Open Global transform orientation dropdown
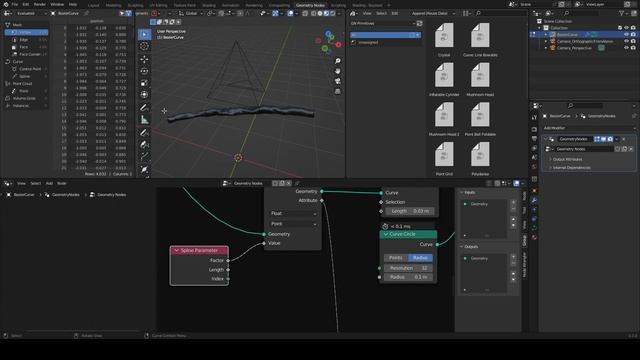Screen dimensions: 640x360 click(x=191, y=13)
